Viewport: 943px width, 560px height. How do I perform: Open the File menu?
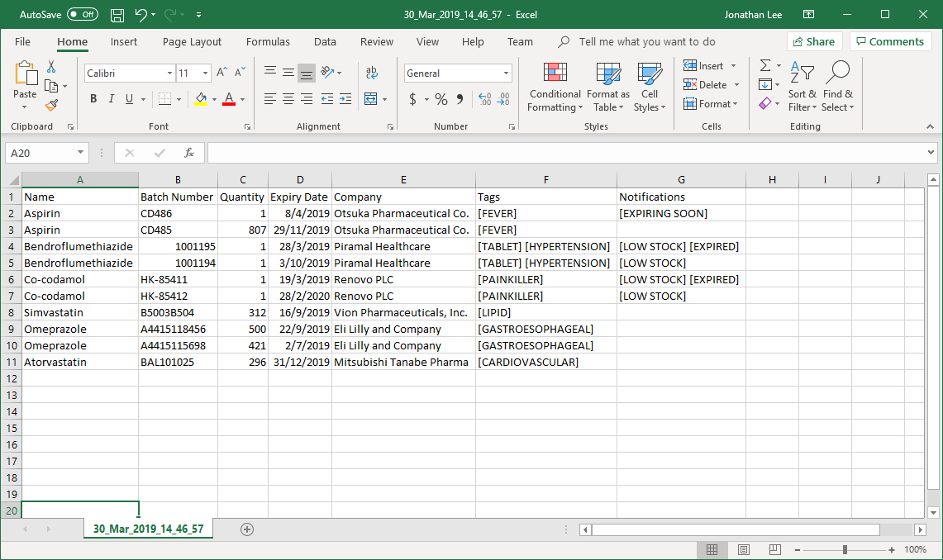(x=22, y=41)
